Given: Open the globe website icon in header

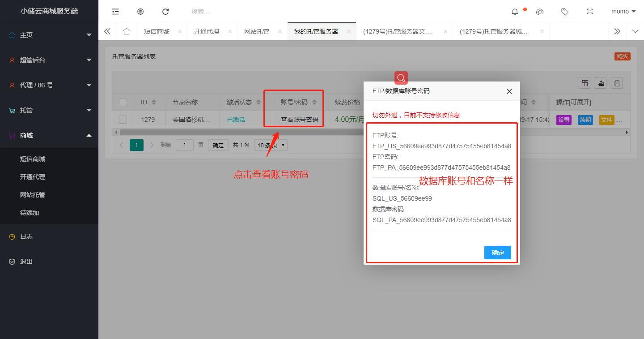Looking at the screenshot, I should click(x=140, y=12).
